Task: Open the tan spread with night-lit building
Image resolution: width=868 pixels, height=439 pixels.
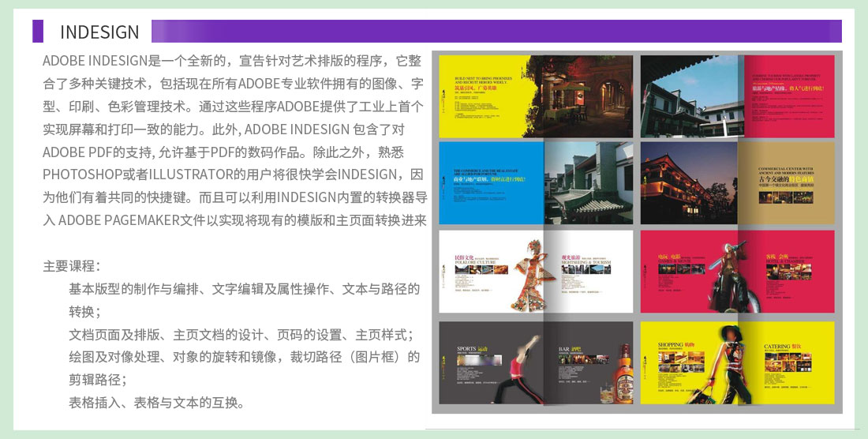Action: click(737, 183)
